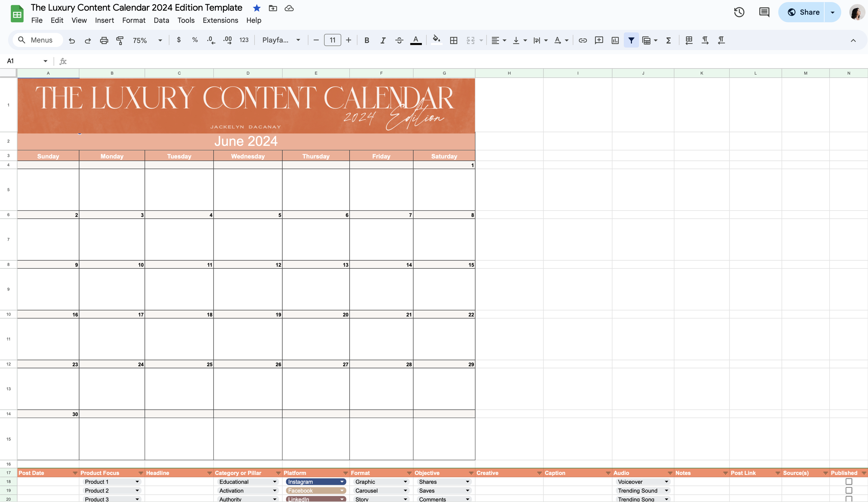Click strikethrough formatting icon
Screen dimensions: 868x502
pos(399,40)
